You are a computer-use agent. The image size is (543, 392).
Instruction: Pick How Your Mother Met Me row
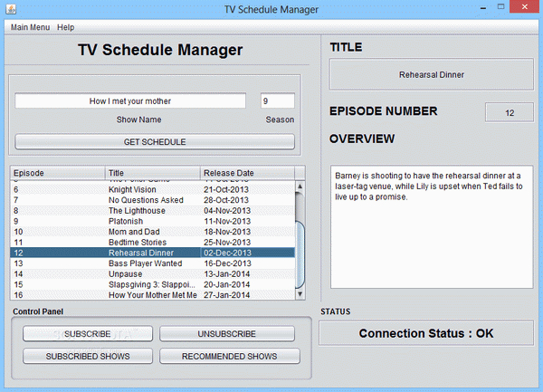[x=152, y=294]
